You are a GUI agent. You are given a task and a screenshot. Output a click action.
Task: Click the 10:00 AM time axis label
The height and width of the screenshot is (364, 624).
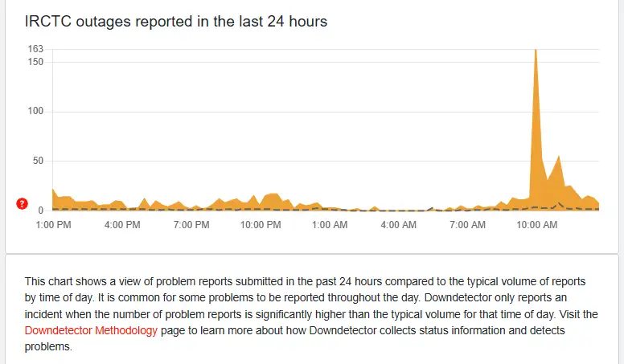(536, 225)
